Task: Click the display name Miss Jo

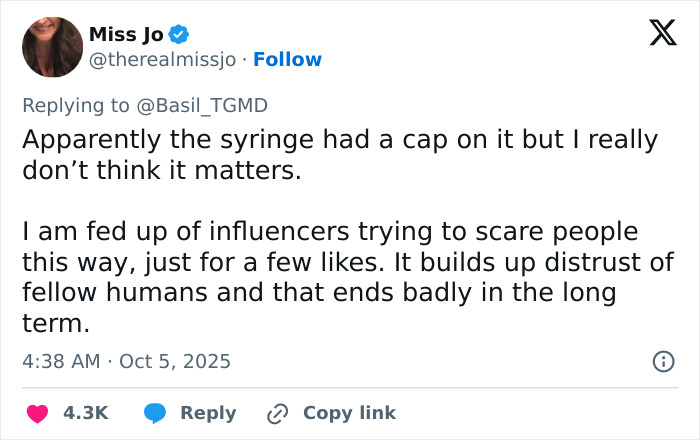Action: coord(126,35)
